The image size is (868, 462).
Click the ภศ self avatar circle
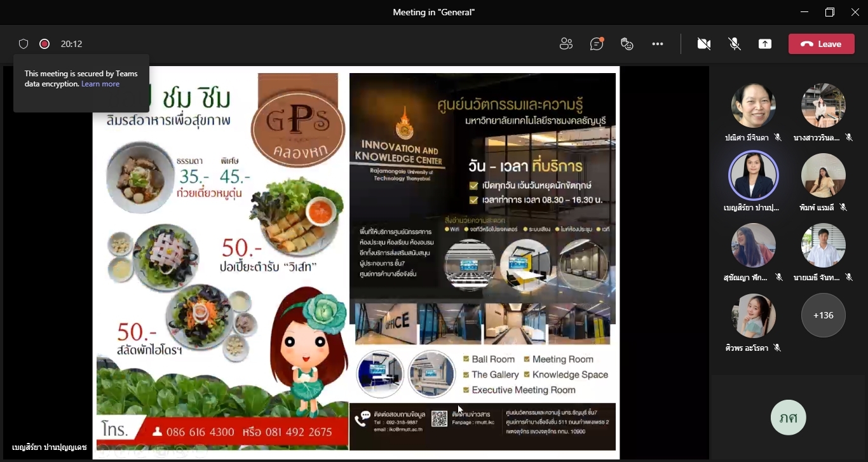pyautogui.click(x=788, y=418)
